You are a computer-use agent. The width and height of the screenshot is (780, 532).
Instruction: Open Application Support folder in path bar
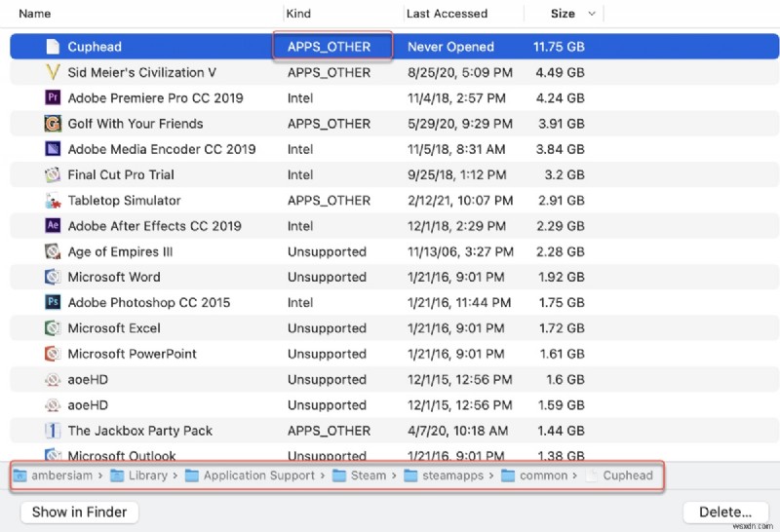[x=250, y=475]
